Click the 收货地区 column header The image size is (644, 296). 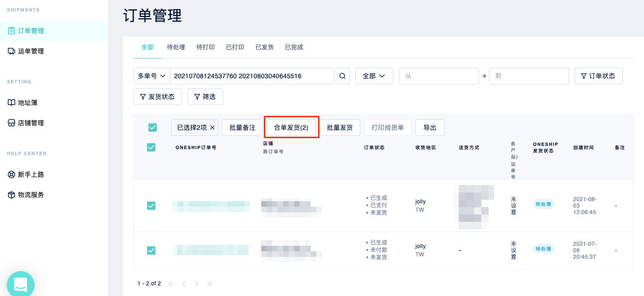pyautogui.click(x=425, y=148)
